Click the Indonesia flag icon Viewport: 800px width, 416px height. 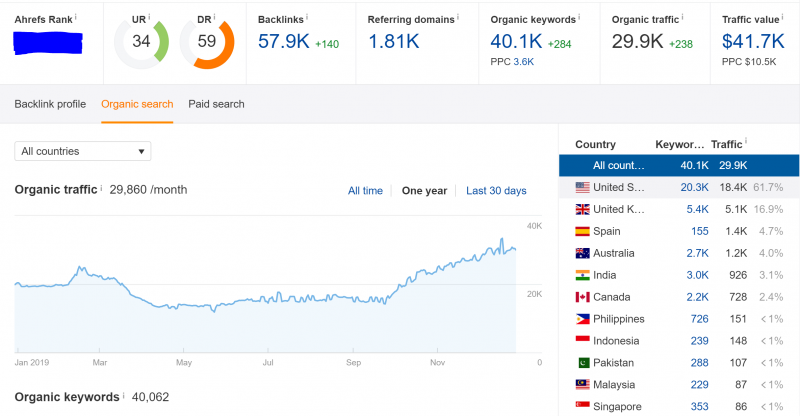tap(582, 339)
